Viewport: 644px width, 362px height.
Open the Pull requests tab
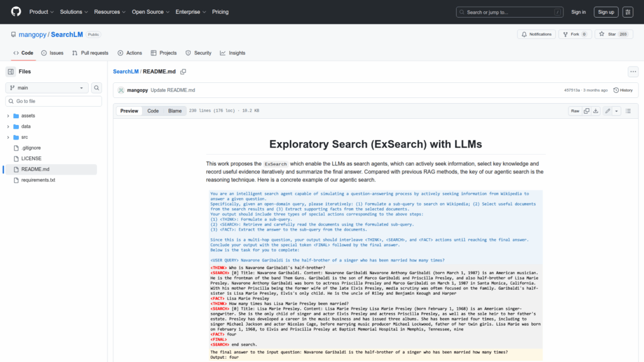pos(90,53)
